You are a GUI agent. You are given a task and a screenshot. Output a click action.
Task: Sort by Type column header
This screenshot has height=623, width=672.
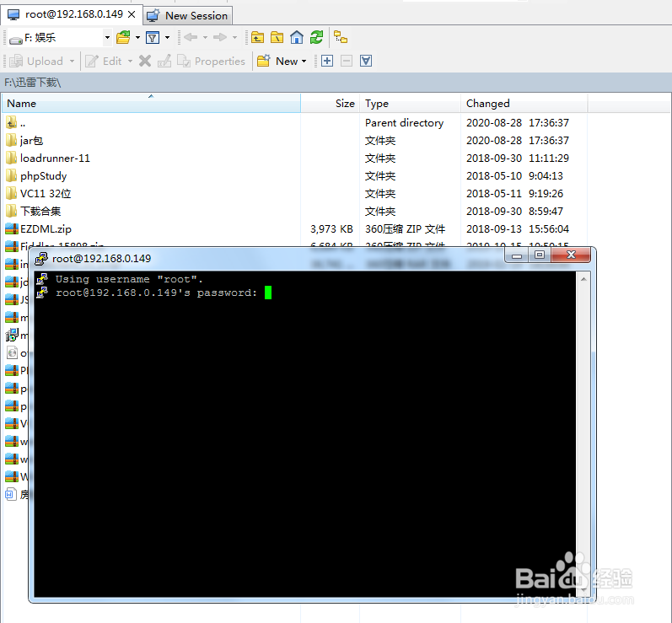coord(410,103)
